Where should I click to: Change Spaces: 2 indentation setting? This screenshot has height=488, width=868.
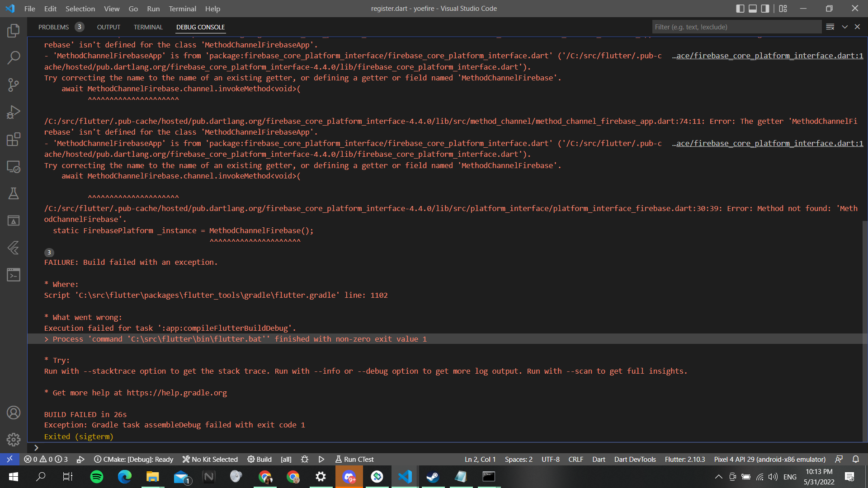click(519, 459)
